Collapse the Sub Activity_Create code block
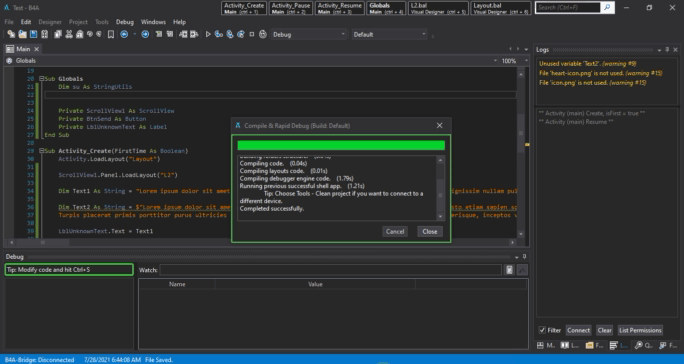Image resolution: width=684 pixels, height=364 pixels. [x=41, y=151]
